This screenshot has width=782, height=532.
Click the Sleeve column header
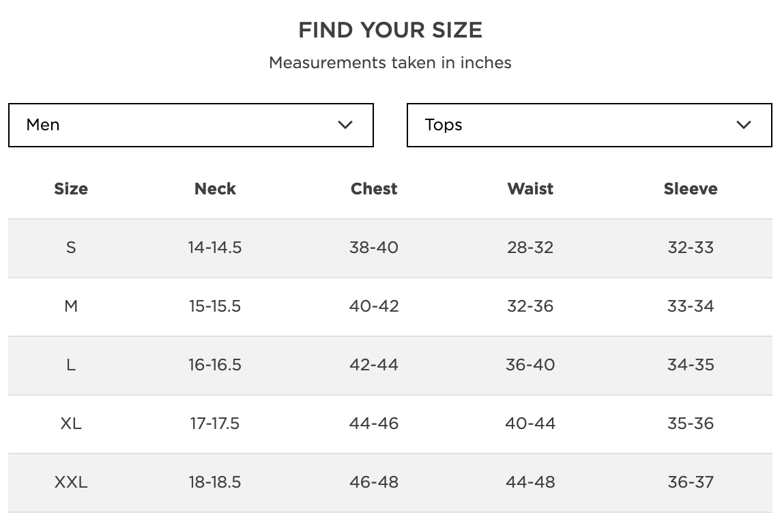[x=691, y=189]
